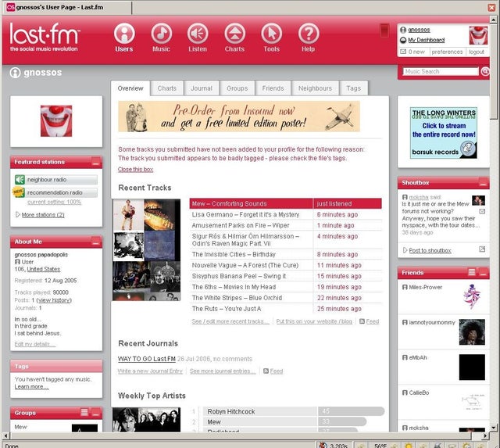Open the Groups panel list menu
The width and height of the screenshot is (500, 448).
(84, 412)
